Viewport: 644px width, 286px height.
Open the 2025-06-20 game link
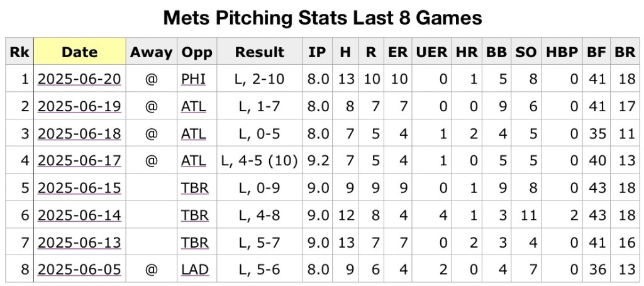[x=79, y=80]
